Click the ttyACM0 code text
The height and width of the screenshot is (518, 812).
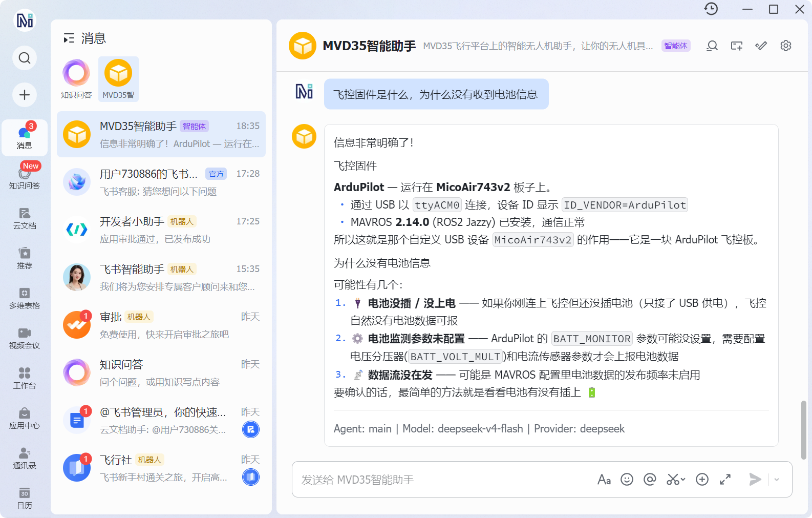437,205
